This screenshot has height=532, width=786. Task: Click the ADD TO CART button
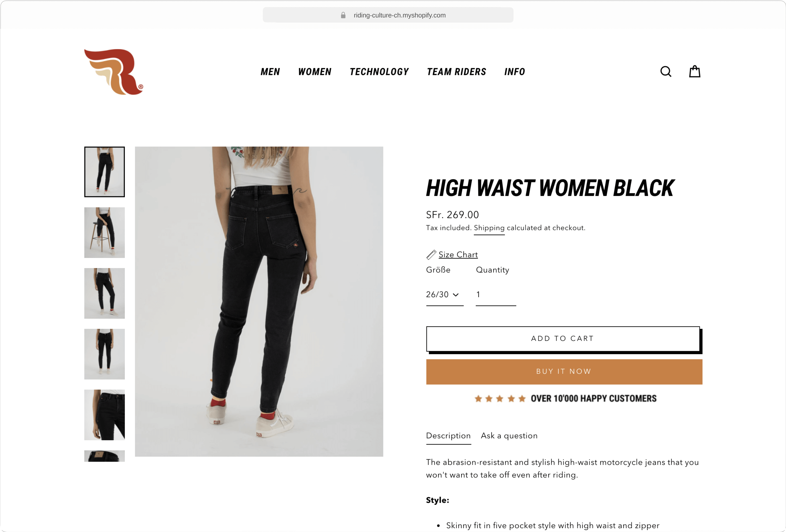coord(563,339)
